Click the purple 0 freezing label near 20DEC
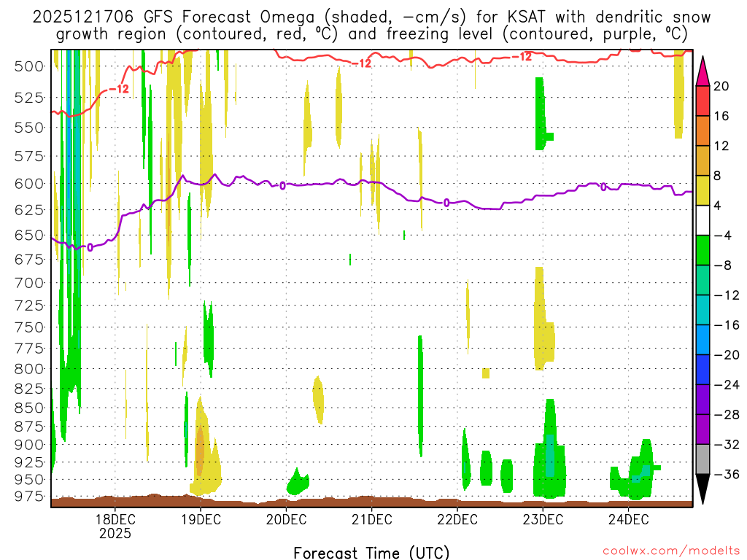The width and height of the screenshot is (747, 560). [x=282, y=186]
